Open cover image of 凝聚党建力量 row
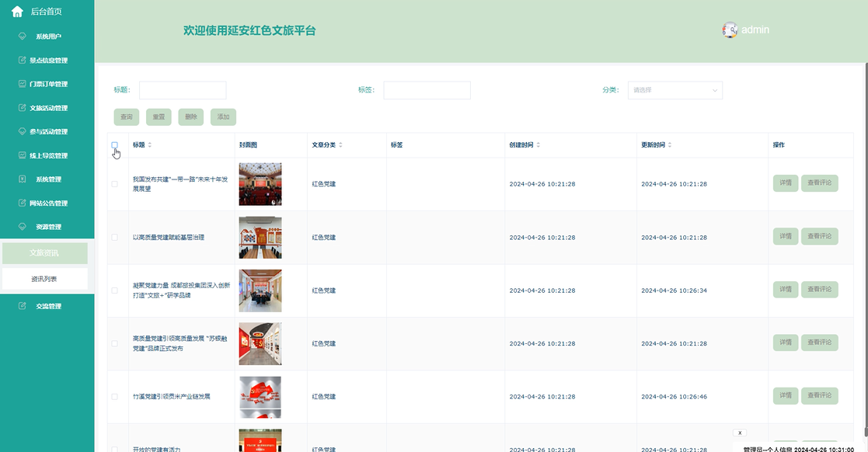This screenshot has height=452, width=868. [x=260, y=290]
